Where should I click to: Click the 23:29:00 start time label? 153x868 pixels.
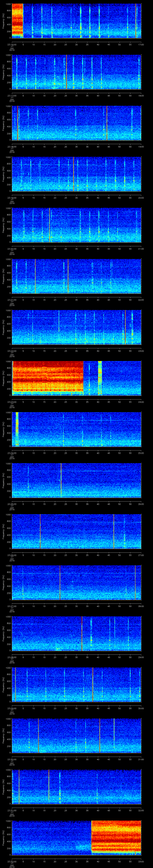(12, 708)
